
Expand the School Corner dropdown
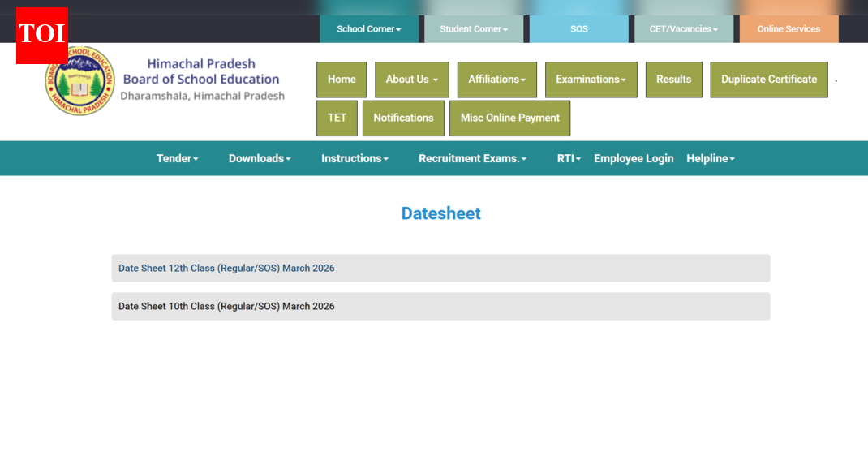369,28
